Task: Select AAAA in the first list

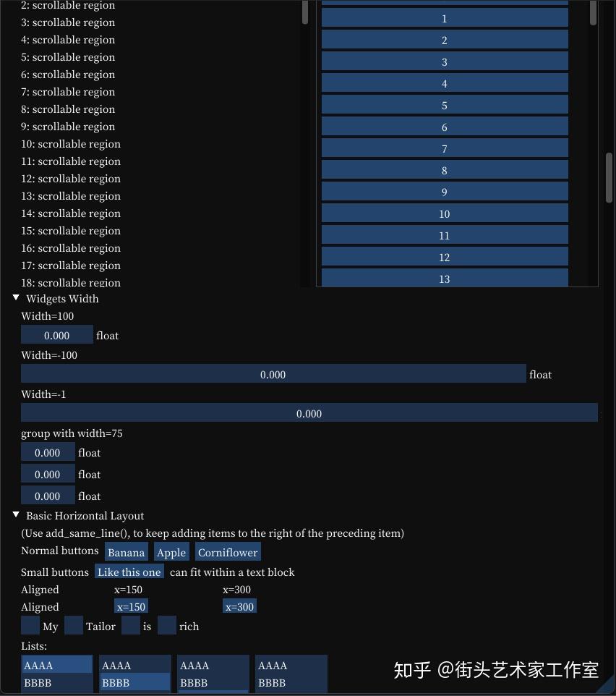Action: point(56,665)
